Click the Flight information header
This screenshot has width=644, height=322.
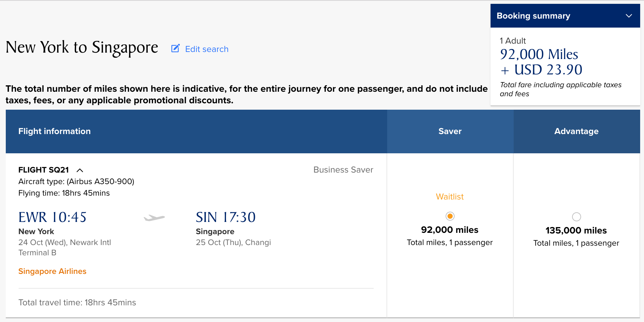coord(55,131)
